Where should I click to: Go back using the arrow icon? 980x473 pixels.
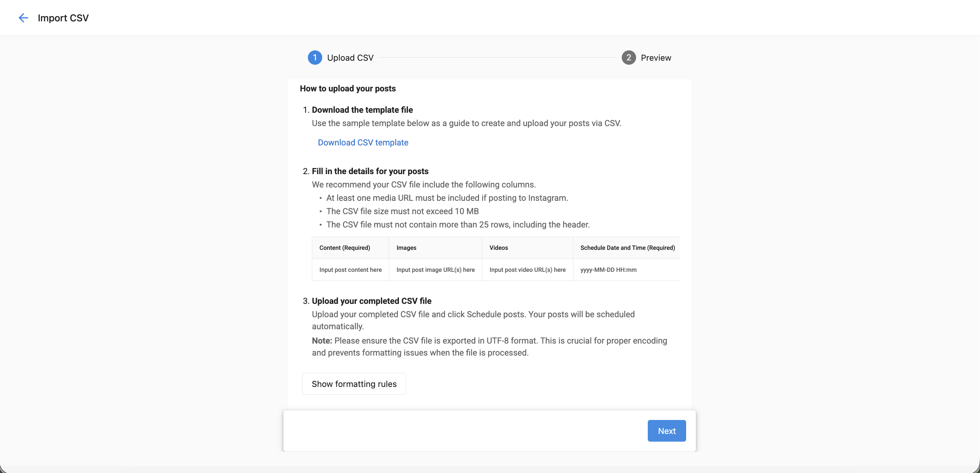(x=23, y=18)
